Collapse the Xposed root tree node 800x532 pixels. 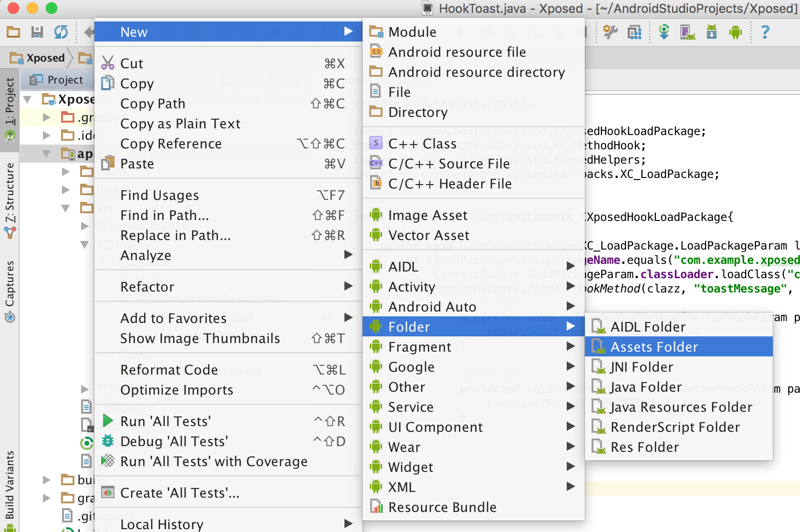click(28, 99)
